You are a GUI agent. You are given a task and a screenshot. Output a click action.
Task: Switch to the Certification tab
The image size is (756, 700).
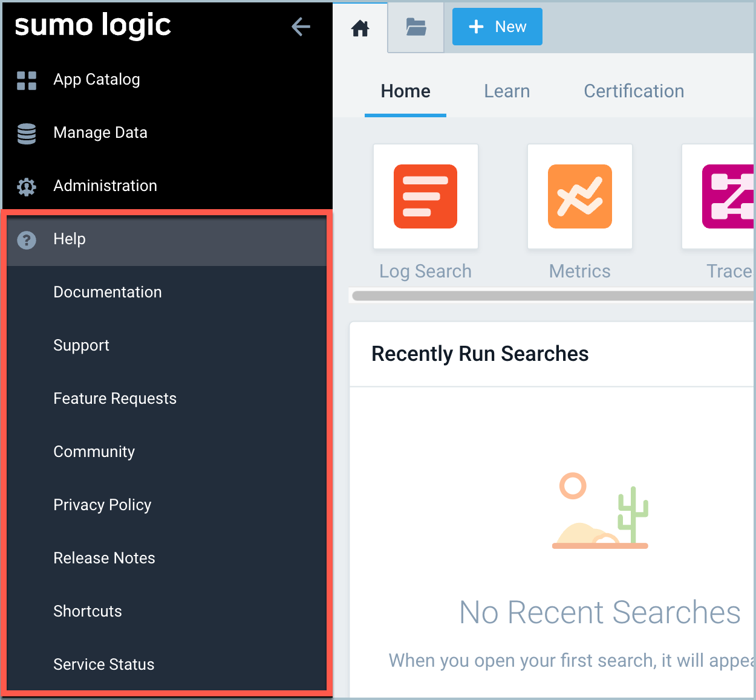(x=633, y=91)
